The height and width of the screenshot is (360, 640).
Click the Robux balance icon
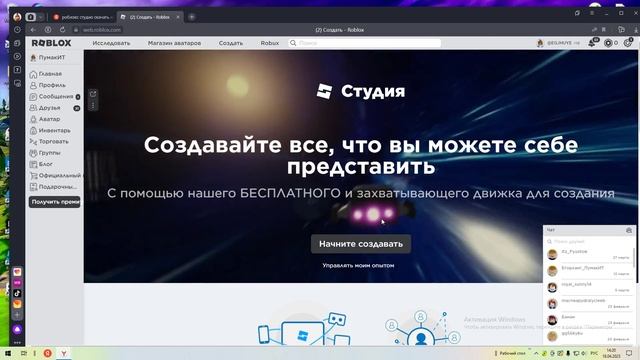pos(608,43)
